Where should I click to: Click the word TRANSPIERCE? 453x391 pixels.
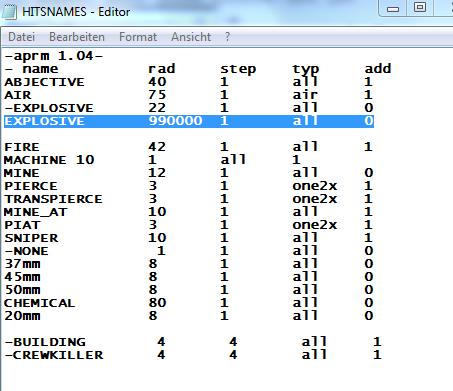click(x=53, y=199)
